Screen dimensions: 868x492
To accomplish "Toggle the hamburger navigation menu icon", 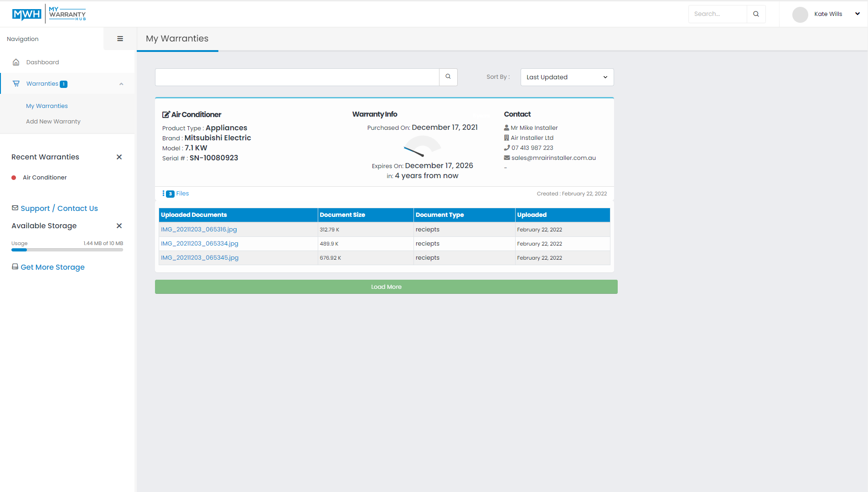I will pos(120,39).
